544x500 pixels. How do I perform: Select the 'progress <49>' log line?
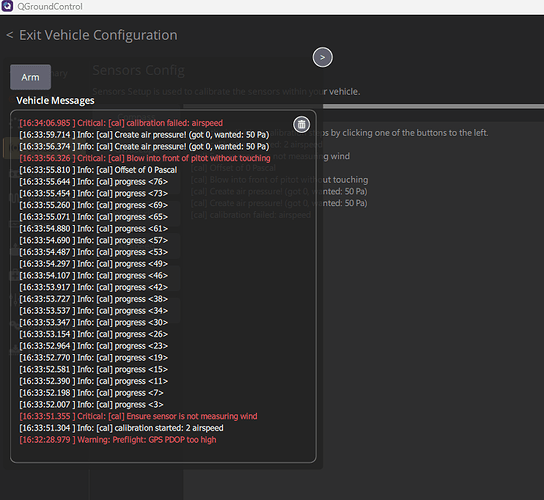click(x=94, y=264)
